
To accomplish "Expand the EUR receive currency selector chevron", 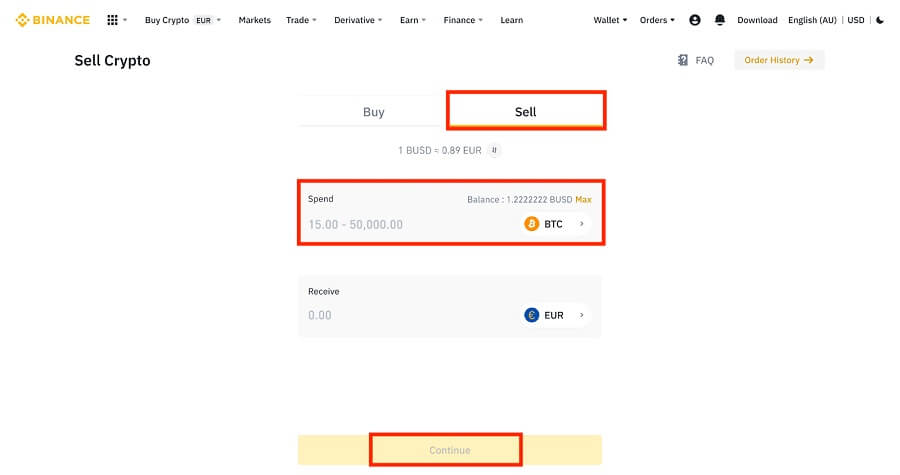I will (581, 315).
